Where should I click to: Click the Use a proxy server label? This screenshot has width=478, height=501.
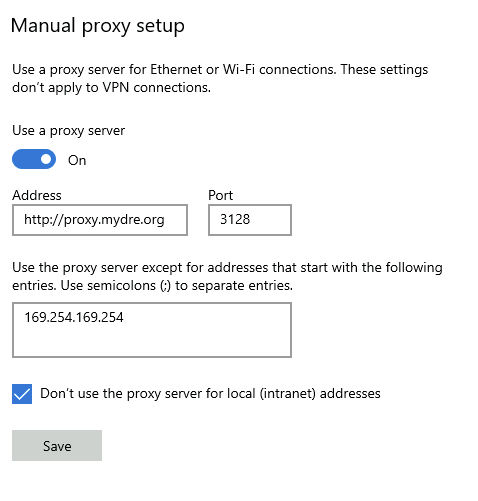(x=69, y=131)
